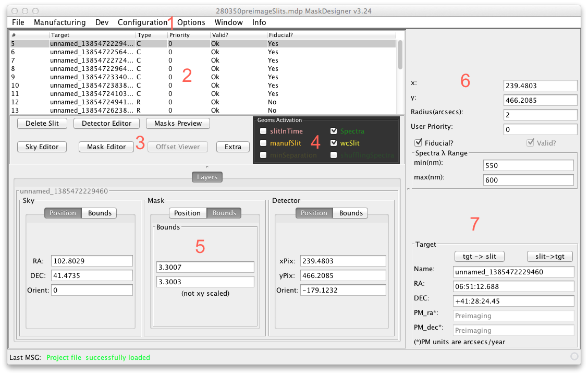
Task: Open the Configuration menu
Action: click(142, 22)
